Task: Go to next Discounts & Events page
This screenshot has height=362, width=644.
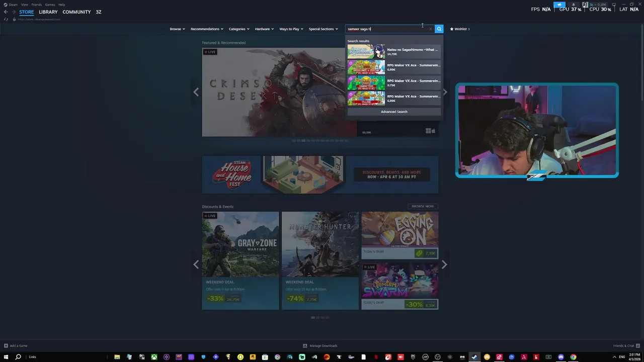Action: pos(444,264)
